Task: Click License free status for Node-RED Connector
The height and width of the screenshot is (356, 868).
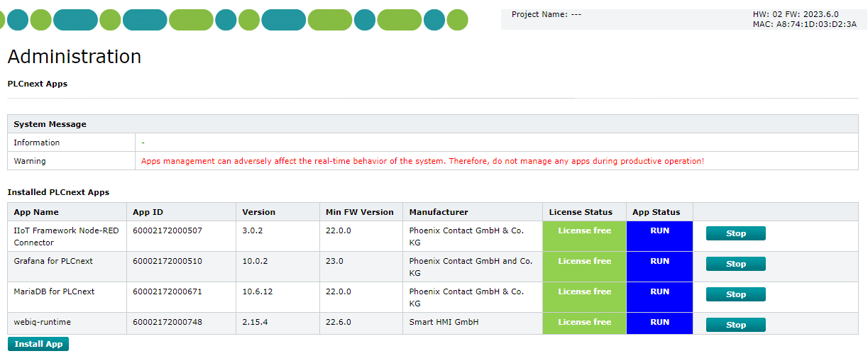Action: click(584, 236)
